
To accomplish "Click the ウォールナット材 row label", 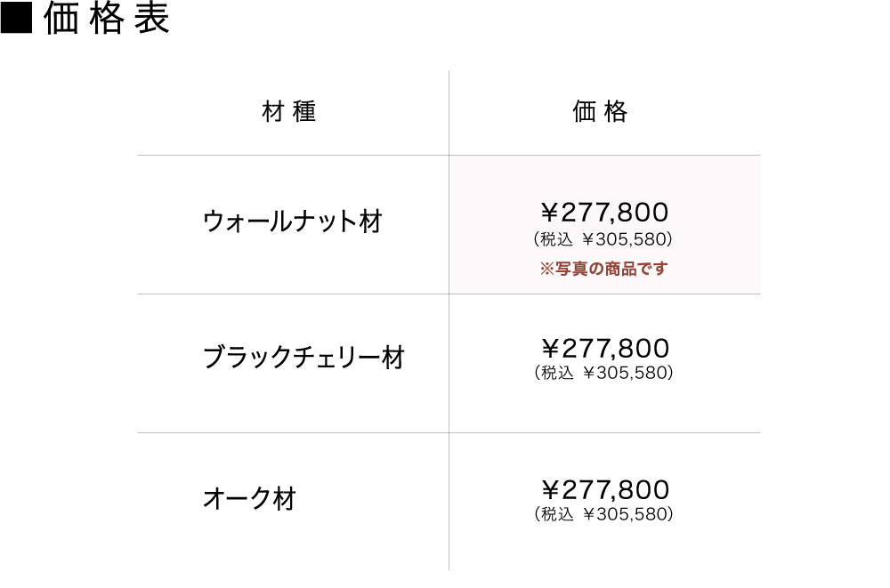I will 293,222.
